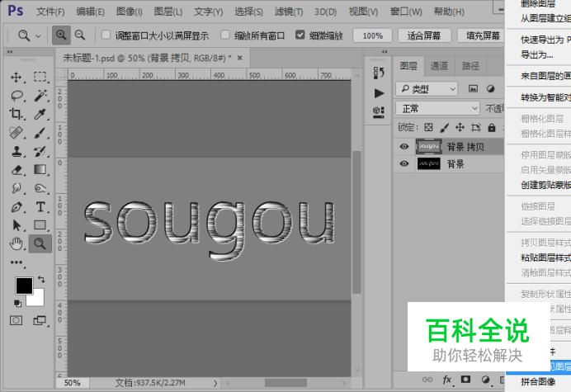Image resolution: width=571 pixels, height=392 pixels.
Task: Enable resize windows to fit checkbox
Action: pyautogui.click(x=106, y=35)
